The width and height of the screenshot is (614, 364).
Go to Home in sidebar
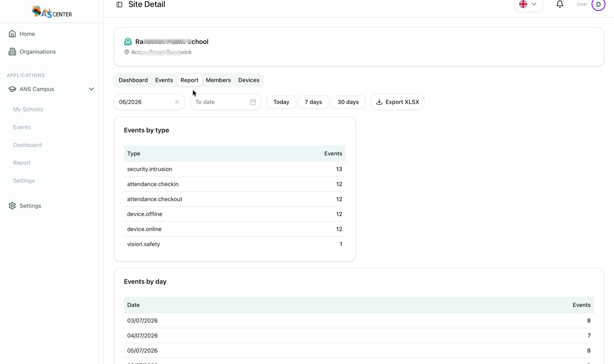tap(27, 34)
